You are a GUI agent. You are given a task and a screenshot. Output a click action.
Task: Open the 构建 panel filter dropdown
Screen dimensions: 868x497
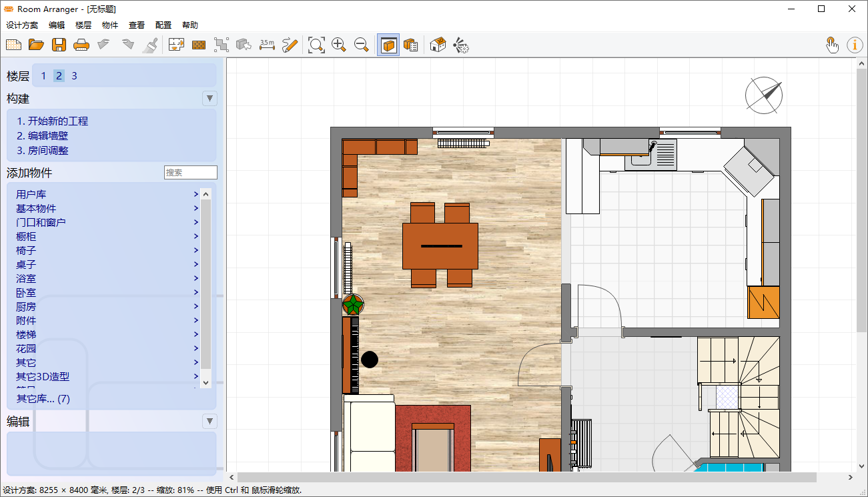[x=209, y=98]
